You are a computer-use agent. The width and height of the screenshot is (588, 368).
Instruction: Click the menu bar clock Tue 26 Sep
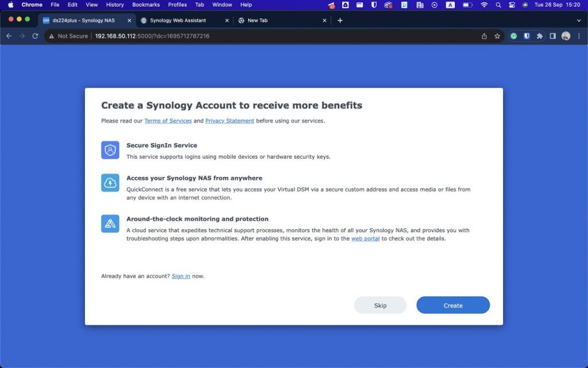coord(557,5)
